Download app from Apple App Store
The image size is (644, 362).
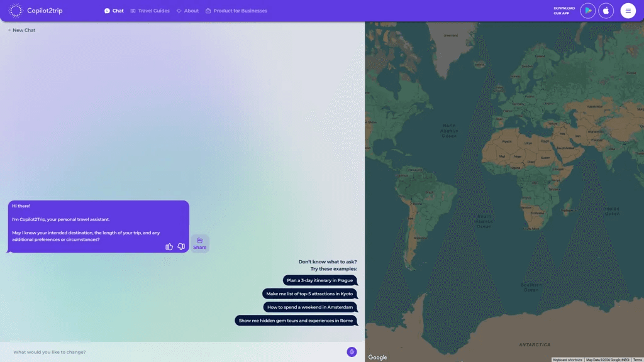(x=606, y=11)
